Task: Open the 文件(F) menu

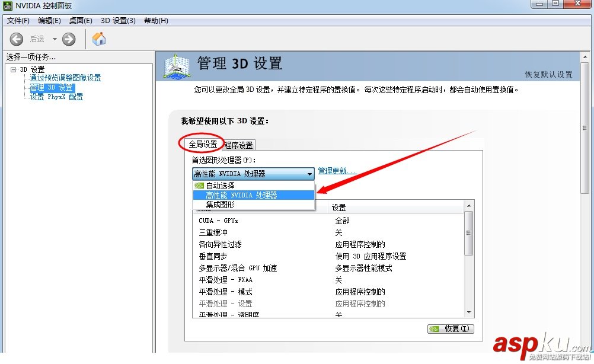Action: [x=18, y=21]
